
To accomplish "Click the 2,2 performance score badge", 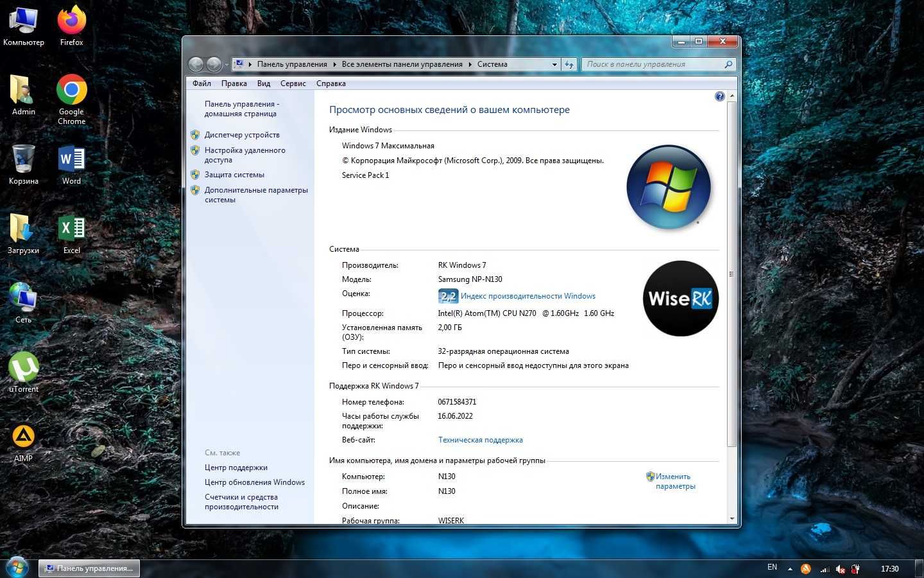I will pyautogui.click(x=448, y=296).
